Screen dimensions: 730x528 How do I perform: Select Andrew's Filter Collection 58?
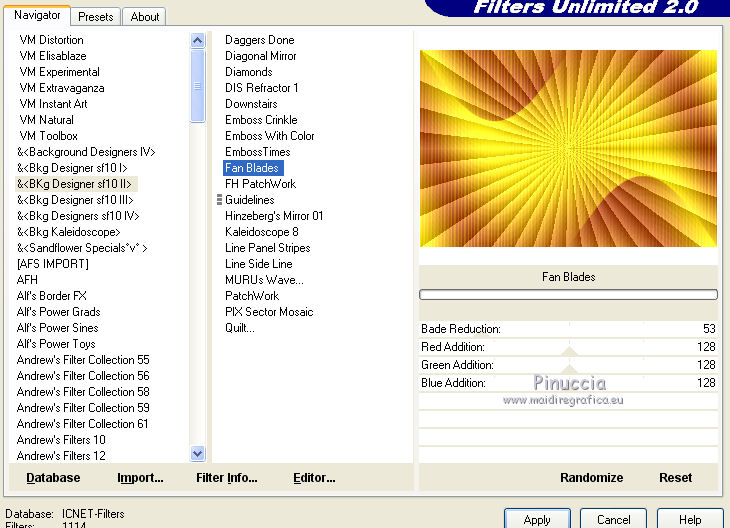click(x=83, y=392)
